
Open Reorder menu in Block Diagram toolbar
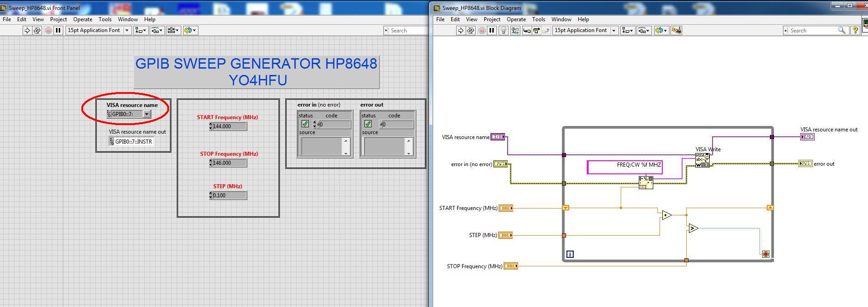point(661,30)
